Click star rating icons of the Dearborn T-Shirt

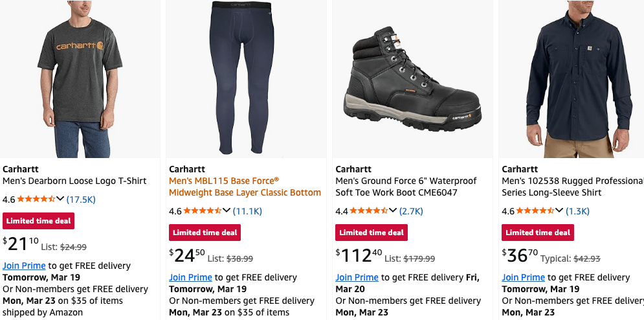click(x=37, y=200)
